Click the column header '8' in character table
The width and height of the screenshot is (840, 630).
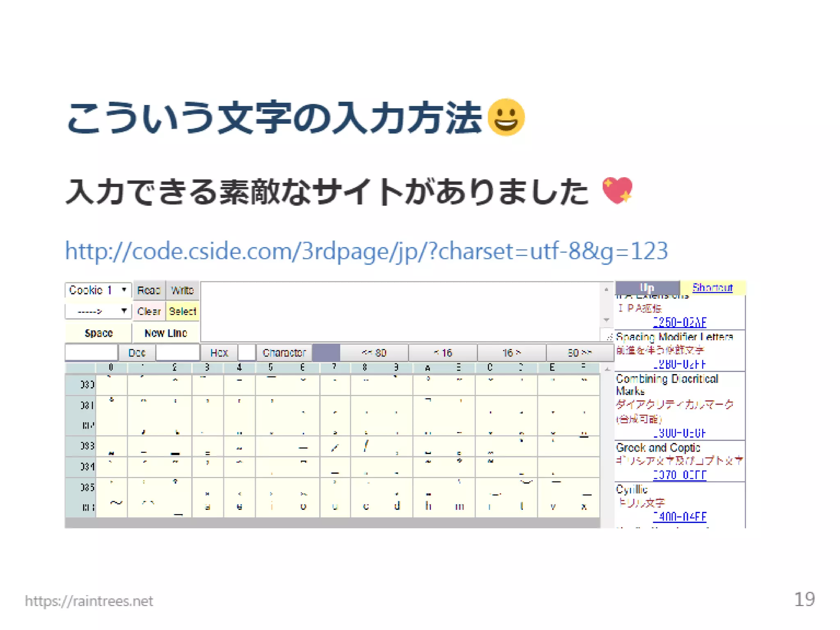365,367
